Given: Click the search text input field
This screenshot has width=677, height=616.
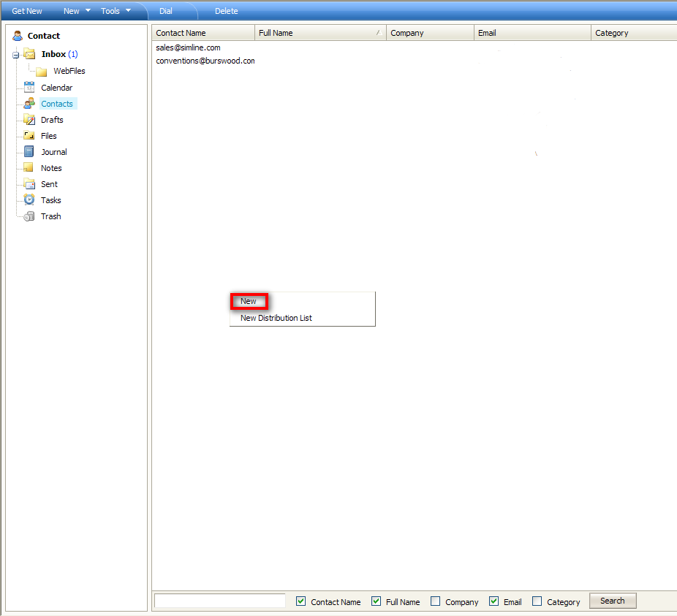Looking at the screenshot, I should click(220, 601).
